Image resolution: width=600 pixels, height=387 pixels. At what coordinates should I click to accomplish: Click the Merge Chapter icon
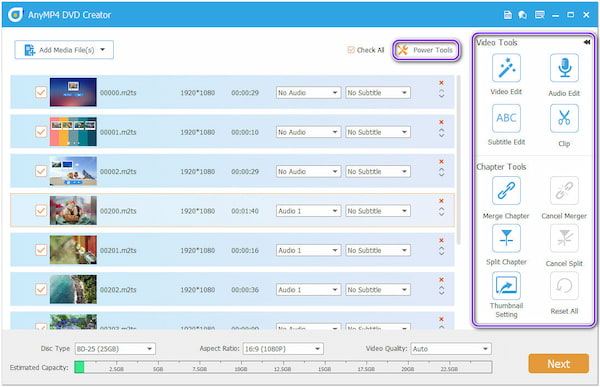click(x=506, y=191)
